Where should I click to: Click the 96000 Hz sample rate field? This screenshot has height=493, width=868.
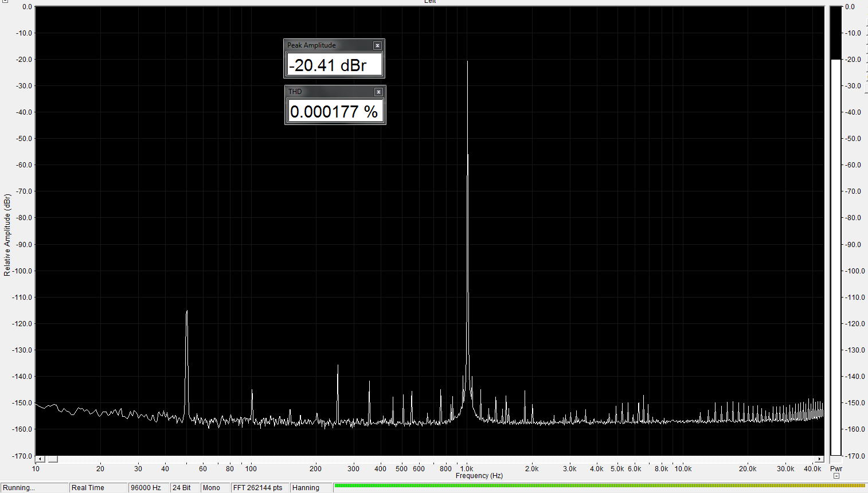(148, 488)
